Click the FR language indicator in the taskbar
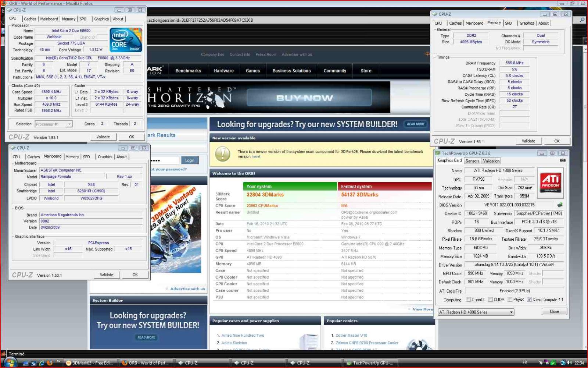 pos(525,362)
